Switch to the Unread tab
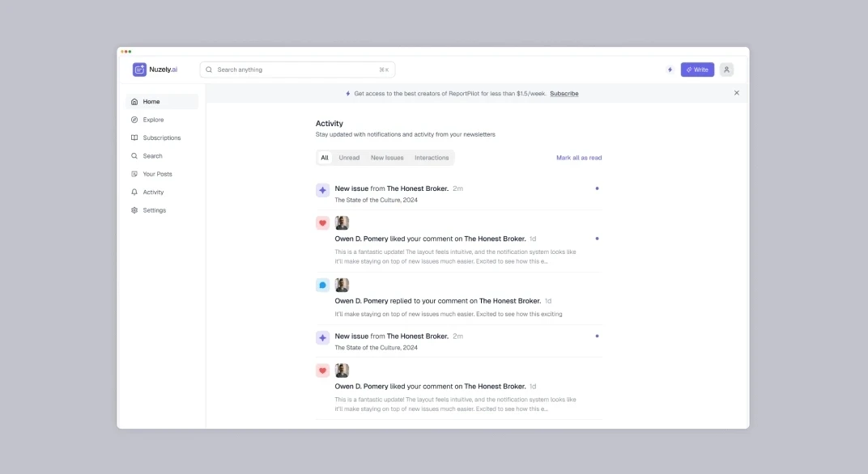The height and width of the screenshot is (474, 868). point(349,158)
